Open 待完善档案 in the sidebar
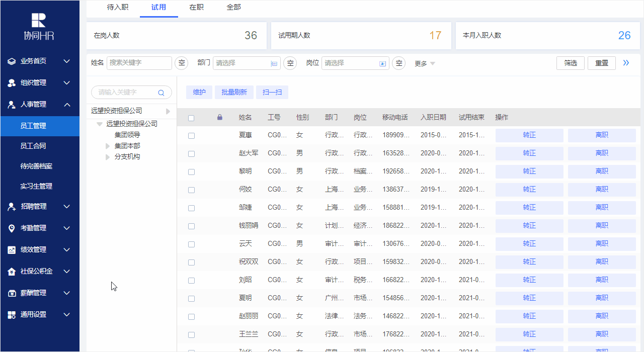Viewport: 644px width, 352px height. pyautogui.click(x=40, y=166)
